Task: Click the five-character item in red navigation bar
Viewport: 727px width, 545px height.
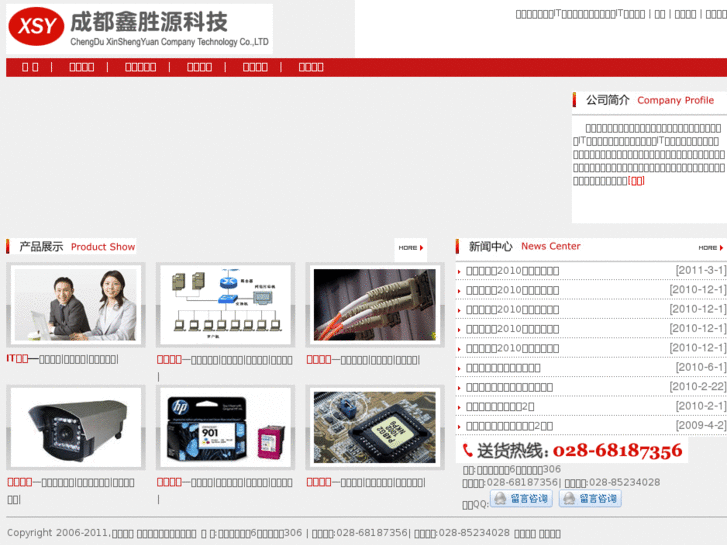Action: tap(140, 67)
